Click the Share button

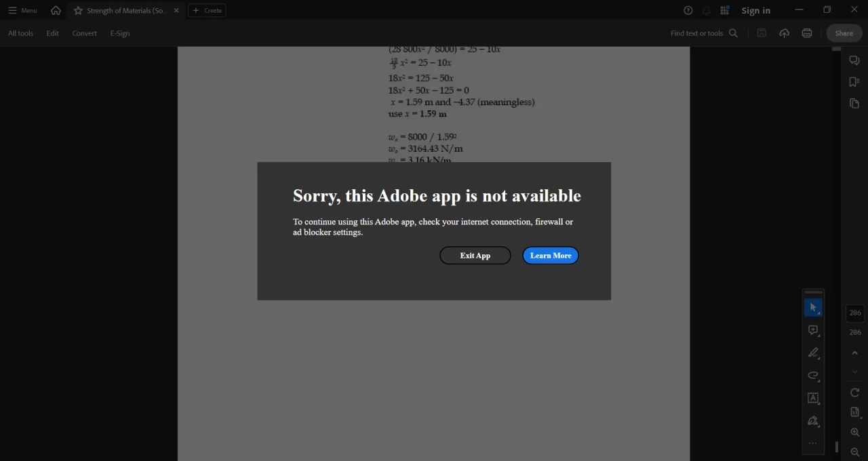point(844,33)
